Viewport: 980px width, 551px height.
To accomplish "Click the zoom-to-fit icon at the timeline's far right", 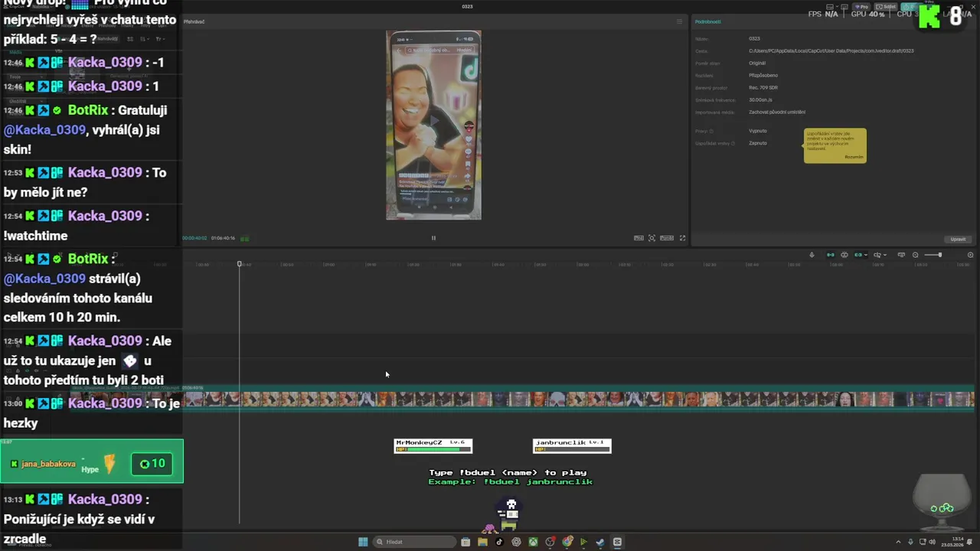I will coord(970,255).
